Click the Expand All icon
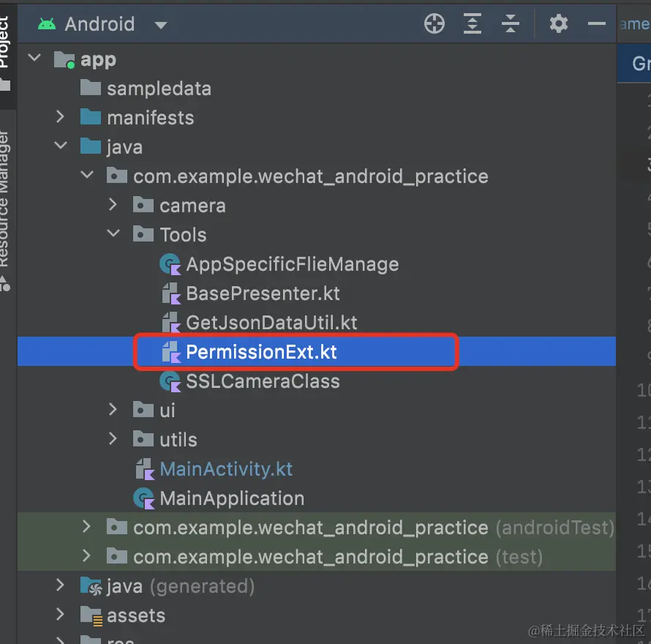This screenshot has width=651, height=644. [x=472, y=23]
